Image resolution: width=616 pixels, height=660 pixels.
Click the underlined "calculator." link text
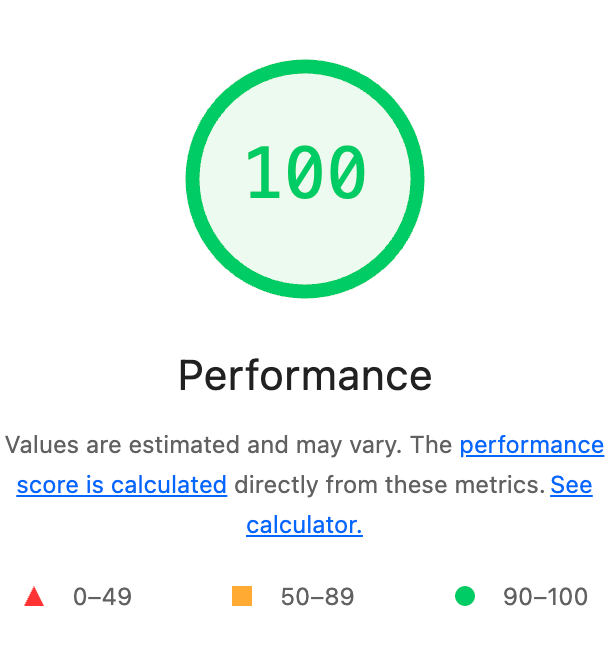(x=304, y=525)
